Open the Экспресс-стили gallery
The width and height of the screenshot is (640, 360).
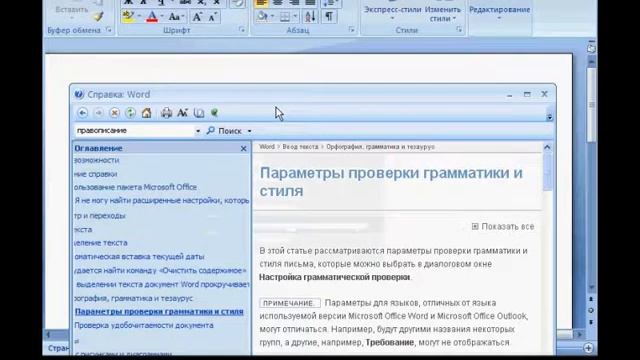coord(392,13)
